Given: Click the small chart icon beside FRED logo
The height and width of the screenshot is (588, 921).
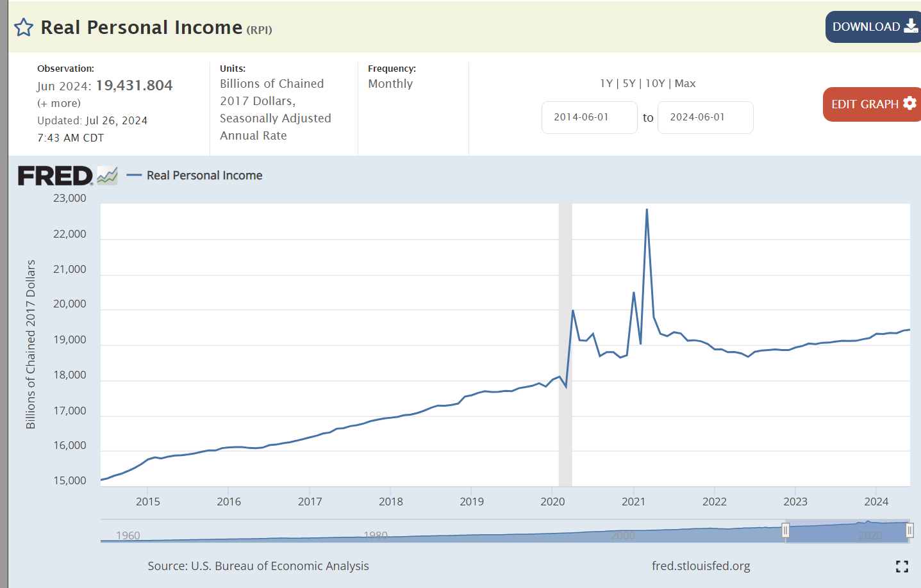Looking at the screenshot, I should [x=107, y=176].
